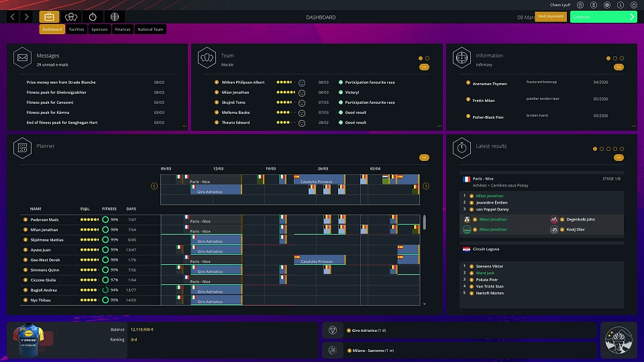Viewport: 644px width, 362px height.
Task: Open the stopwatch races section icon
Action: pos(93,17)
